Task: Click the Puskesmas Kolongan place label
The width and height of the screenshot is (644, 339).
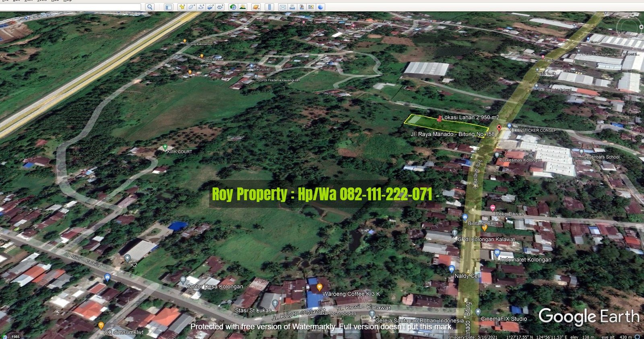Action: [x=520, y=160]
